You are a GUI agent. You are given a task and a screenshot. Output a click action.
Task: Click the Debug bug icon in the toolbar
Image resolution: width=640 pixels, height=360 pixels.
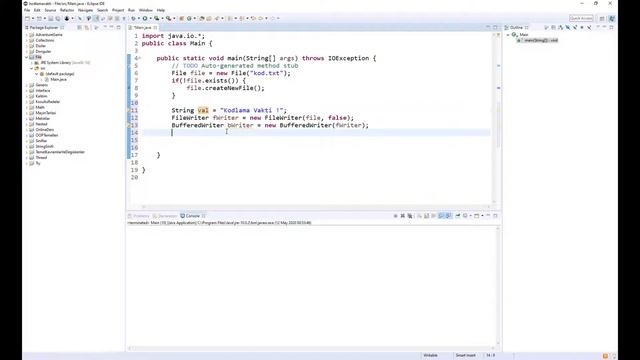[133, 18]
